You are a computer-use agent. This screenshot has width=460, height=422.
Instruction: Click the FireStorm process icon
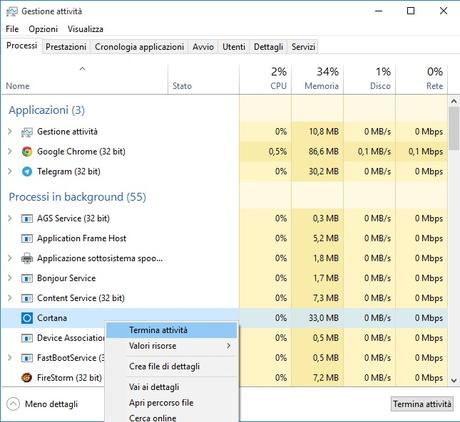click(x=27, y=378)
